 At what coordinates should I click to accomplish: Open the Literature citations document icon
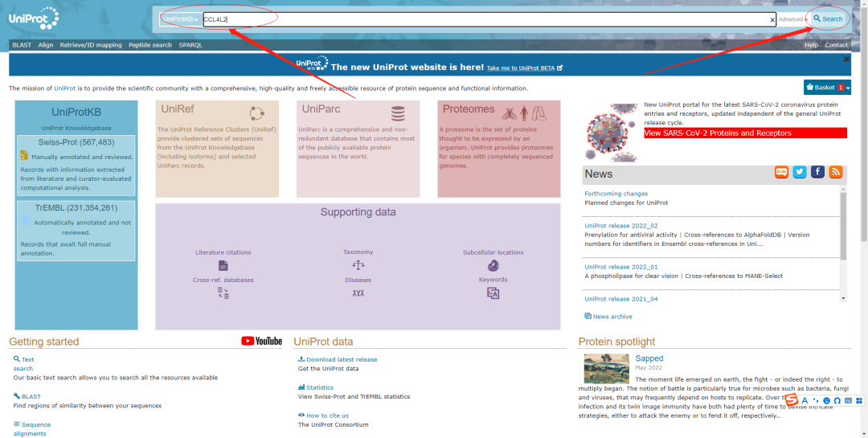[x=223, y=265]
